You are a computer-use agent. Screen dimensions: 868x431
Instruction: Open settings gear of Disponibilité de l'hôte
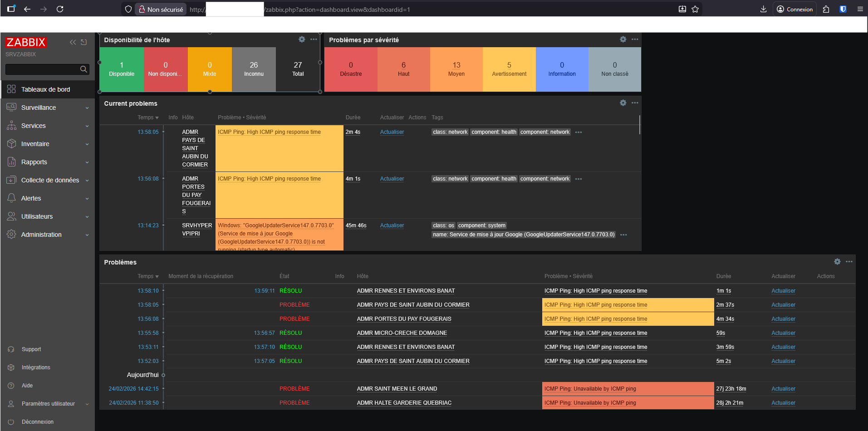[x=302, y=39]
